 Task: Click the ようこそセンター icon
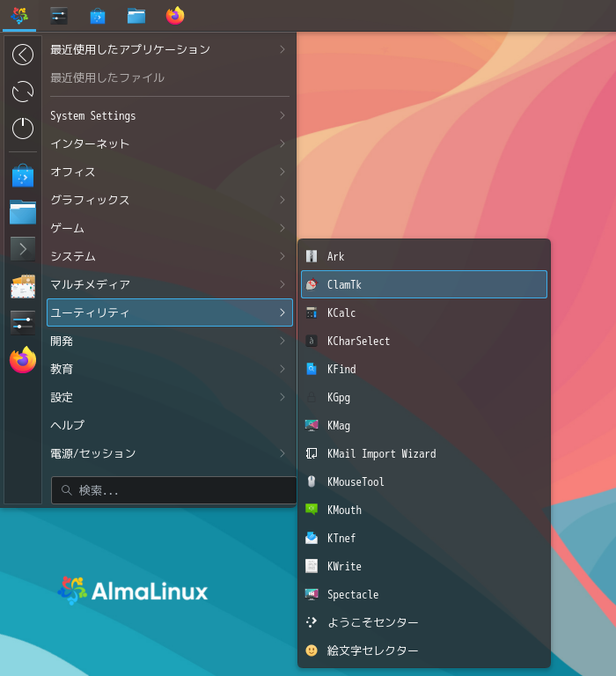click(312, 622)
